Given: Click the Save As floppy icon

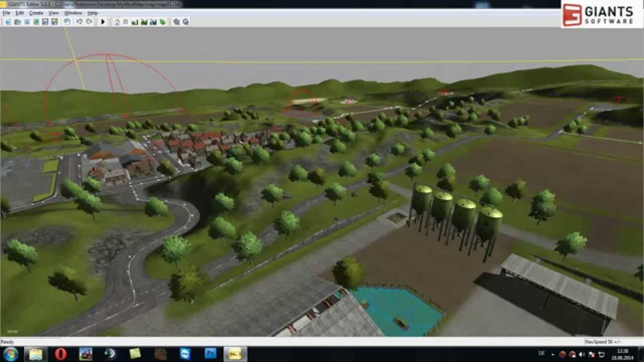Looking at the screenshot, I should click(54, 22).
